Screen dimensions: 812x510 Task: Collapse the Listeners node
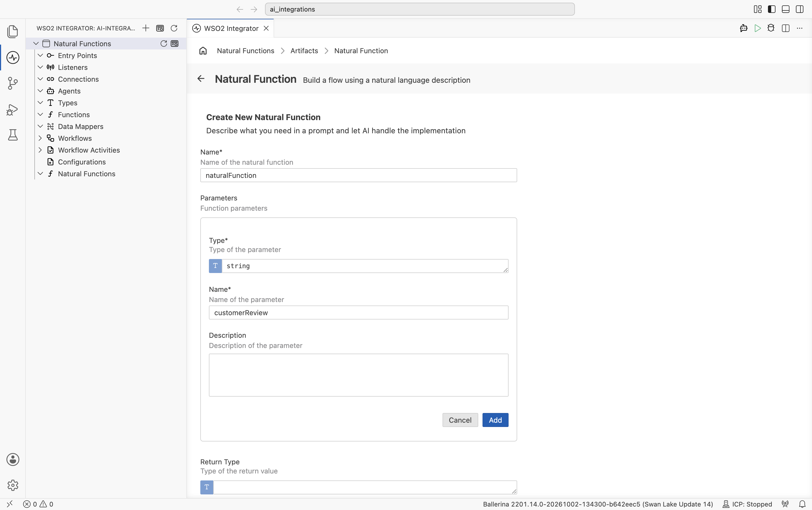coord(40,67)
